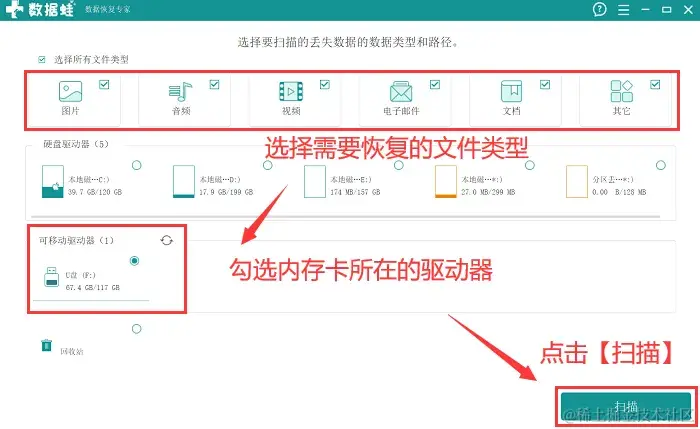This screenshot has height=429, width=700.
Task: Click the 文档 (documents) icon
Action: pos(511,91)
